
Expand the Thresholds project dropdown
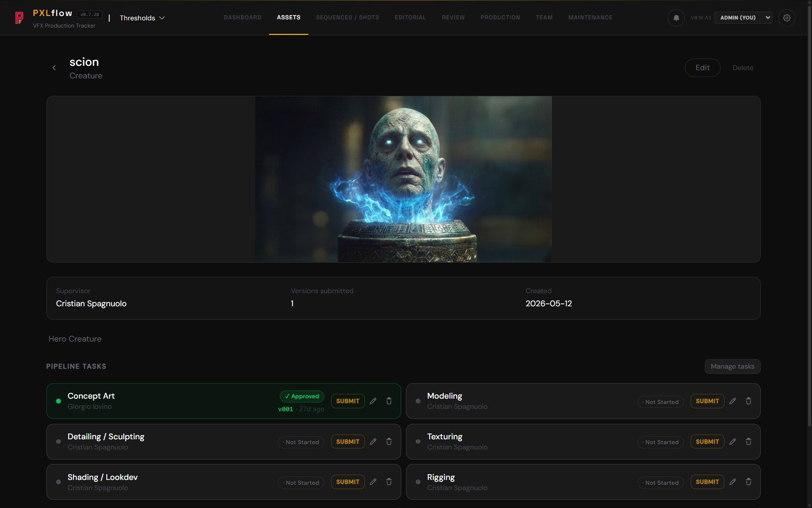click(x=142, y=18)
